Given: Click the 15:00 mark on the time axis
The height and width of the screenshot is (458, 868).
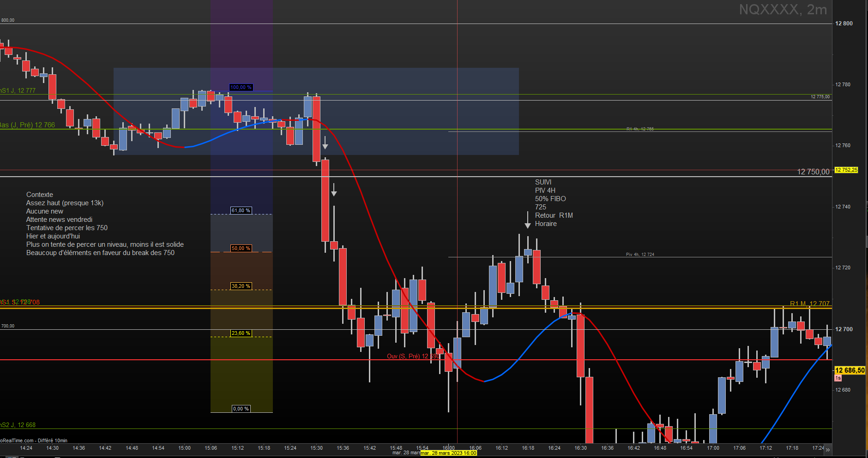Looking at the screenshot, I should click(185, 448).
